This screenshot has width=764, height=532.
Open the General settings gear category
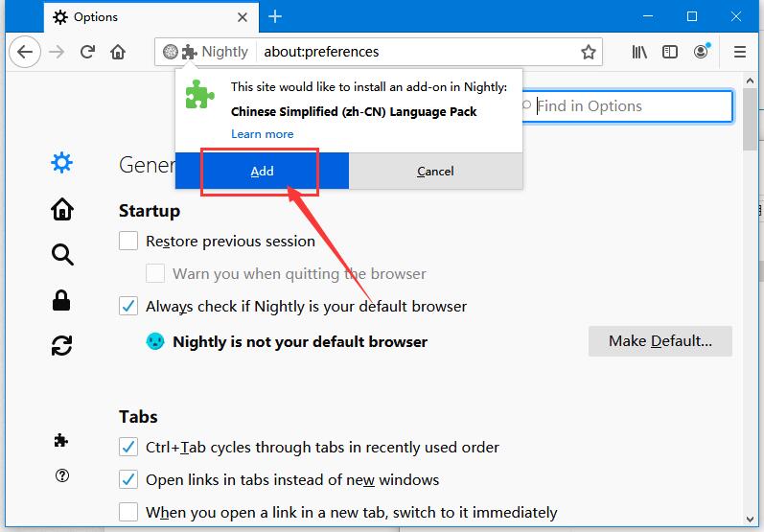62,163
